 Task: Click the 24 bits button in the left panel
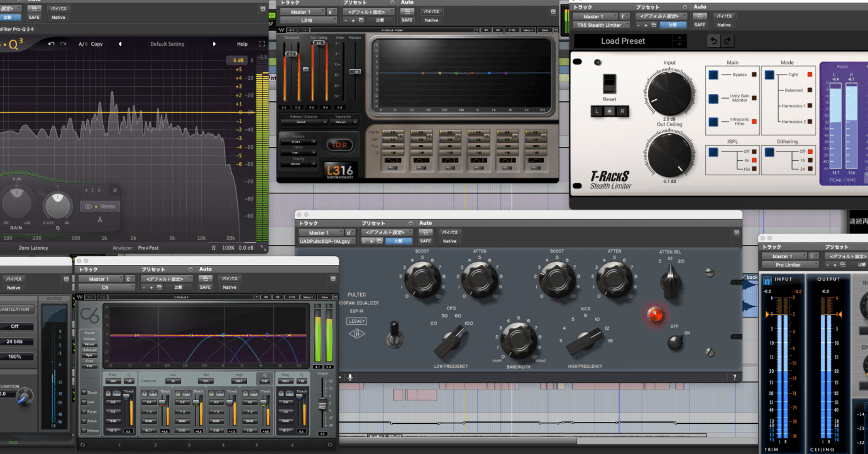(14, 341)
